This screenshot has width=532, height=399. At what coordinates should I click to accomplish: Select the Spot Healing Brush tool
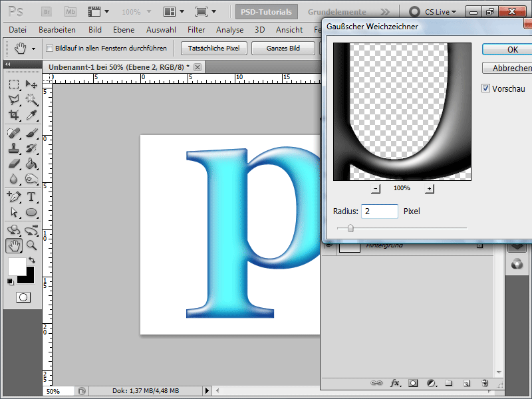coord(14,132)
